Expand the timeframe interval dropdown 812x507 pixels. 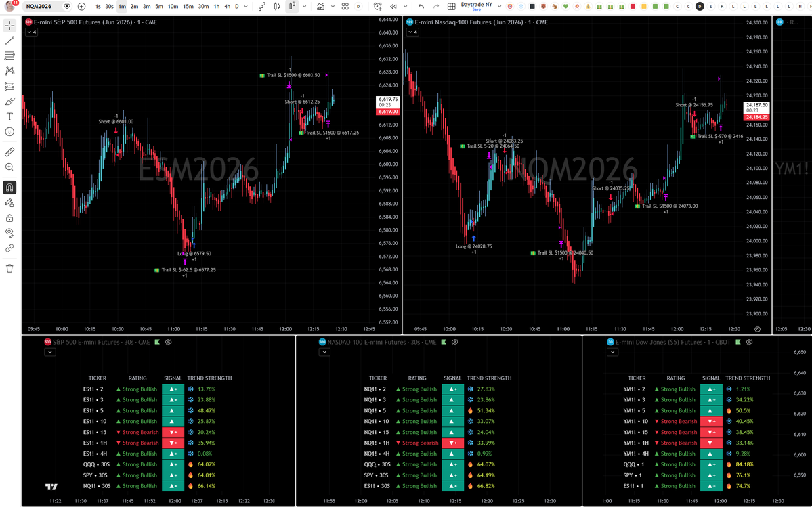[x=246, y=6]
